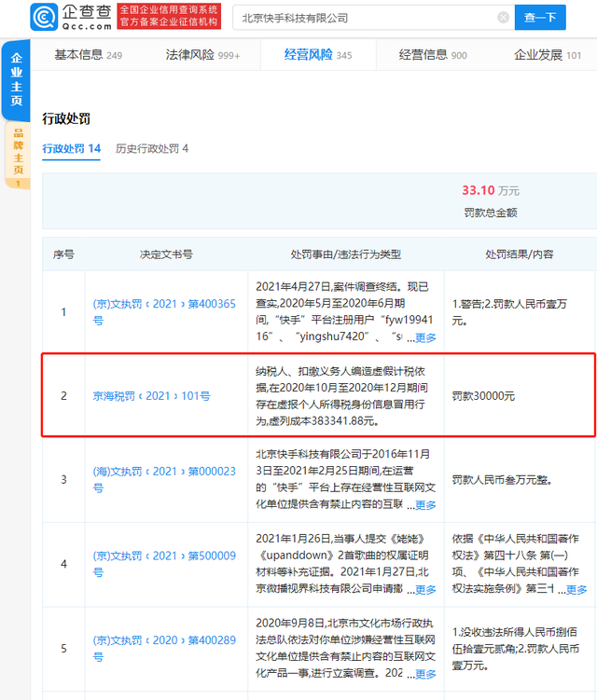Expand 更多 in row 4 penalty result

576,589
